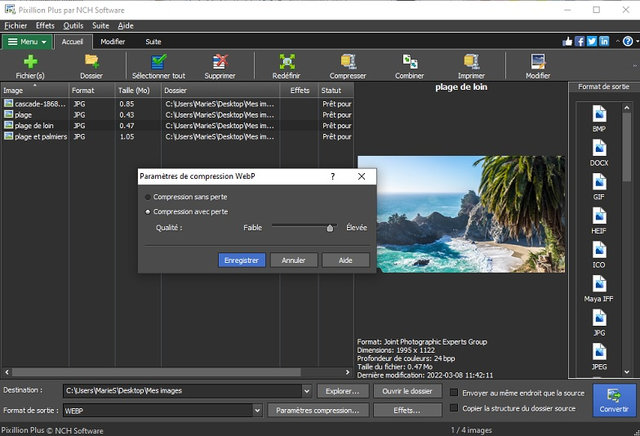This screenshot has height=436, width=640.
Task: Click Annuler in compression dialog
Action: coord(293,260)
